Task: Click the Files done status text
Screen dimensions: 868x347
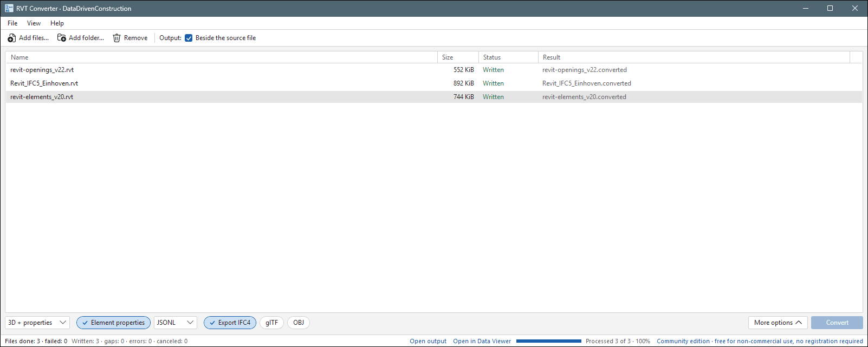Action: pos(36,341)
